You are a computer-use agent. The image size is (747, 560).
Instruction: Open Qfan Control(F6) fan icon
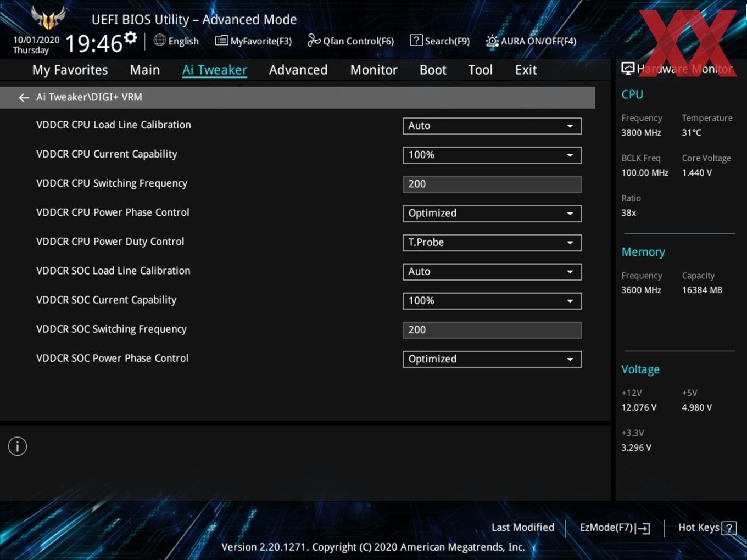click(x=314, y=41)
